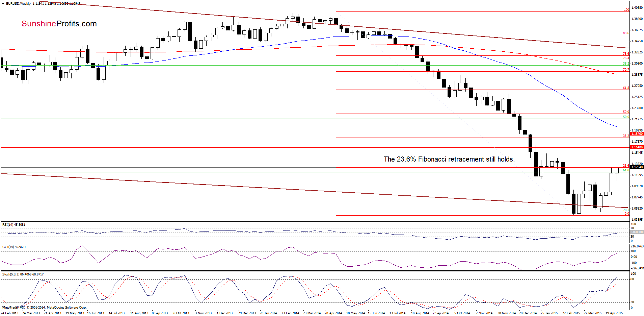The width and height of the screenshot is (644, 316).
Task: Click the 1.15445 price axis label
Action: pos(637,153)
